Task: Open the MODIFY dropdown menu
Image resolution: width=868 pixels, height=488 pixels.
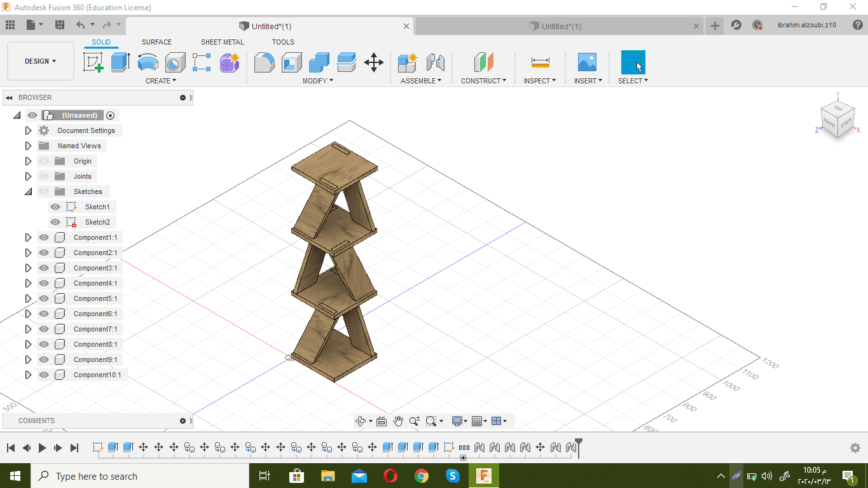Action: pos(317,81)
